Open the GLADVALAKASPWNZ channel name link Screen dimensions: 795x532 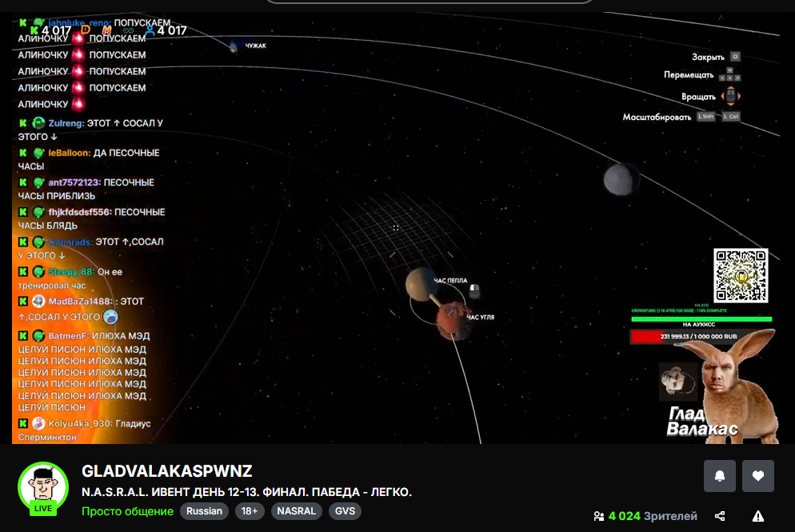tap(167, 471)
